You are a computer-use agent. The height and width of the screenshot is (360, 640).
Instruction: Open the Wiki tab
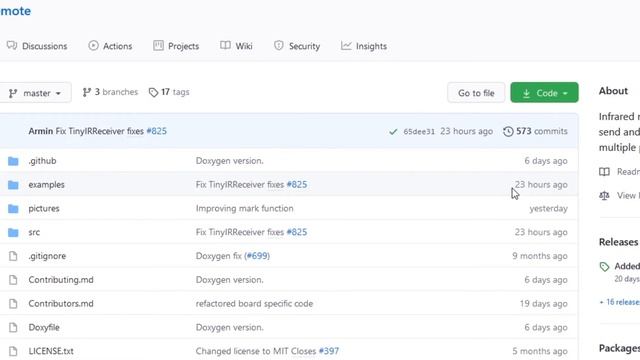coord(236,46)
